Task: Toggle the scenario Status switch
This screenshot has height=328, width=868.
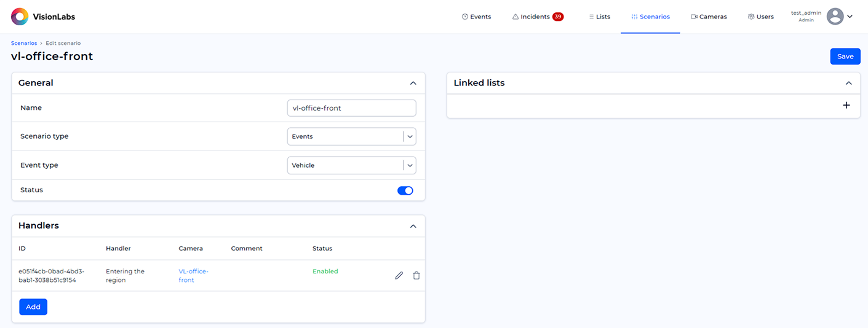Action: pyautogui.click(x=405, y=190)
